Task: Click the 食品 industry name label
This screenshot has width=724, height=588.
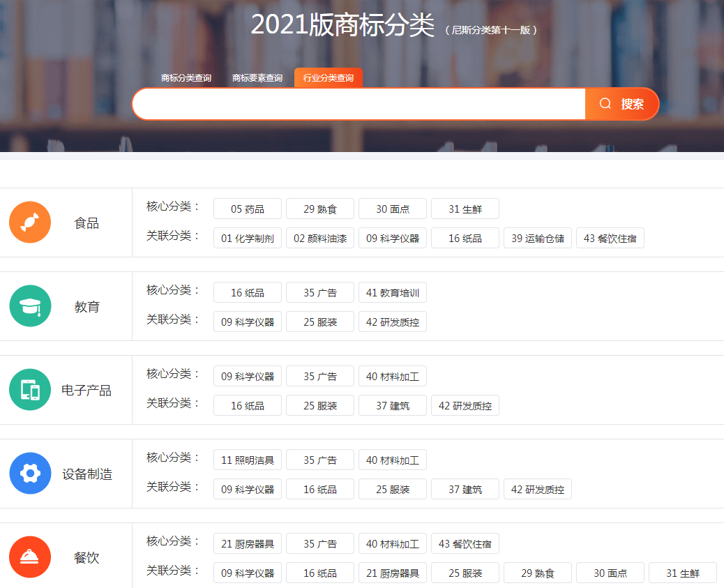Action: (86, 223)
